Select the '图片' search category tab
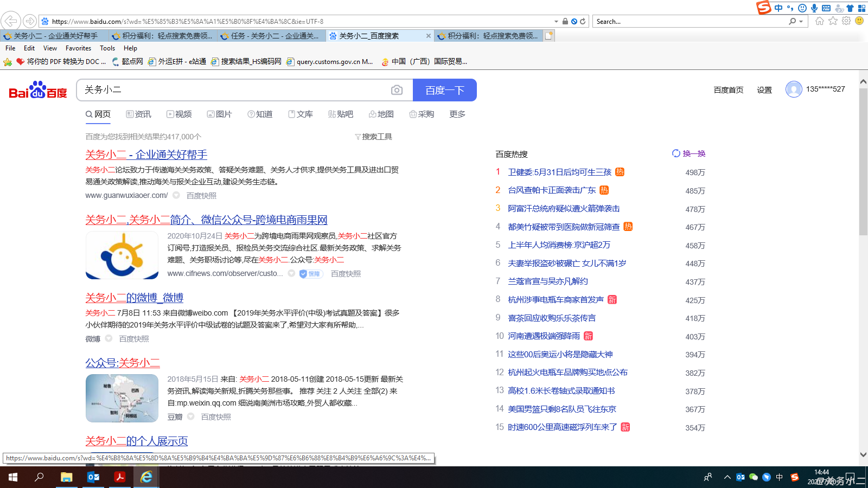 (x=219, y=114)
